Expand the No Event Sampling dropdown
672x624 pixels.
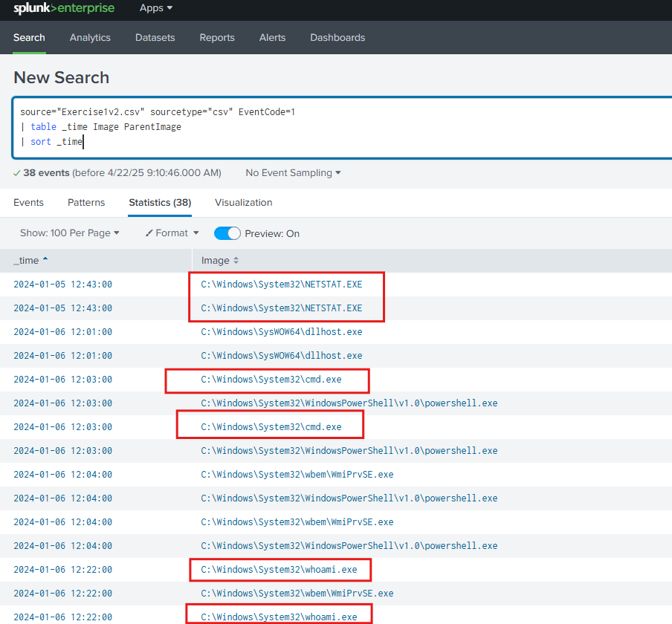(x=293, y=173)
